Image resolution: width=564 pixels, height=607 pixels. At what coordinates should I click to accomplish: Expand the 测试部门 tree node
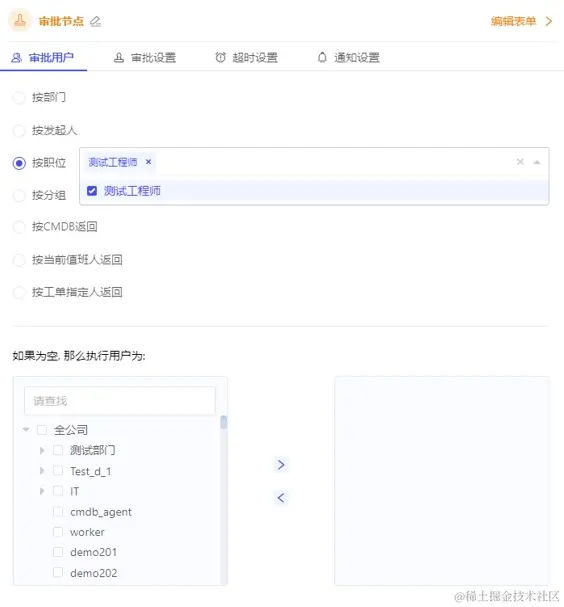point(42,450)
